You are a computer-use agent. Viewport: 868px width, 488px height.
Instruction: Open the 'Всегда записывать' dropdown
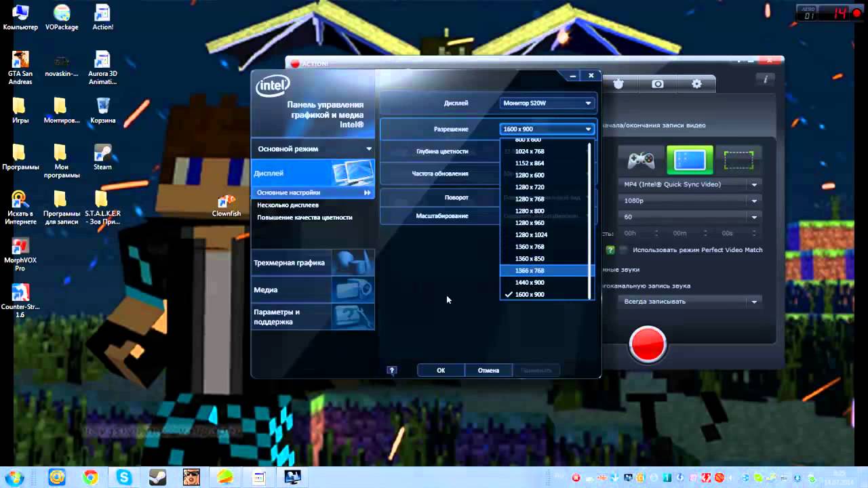coord(689,301)
